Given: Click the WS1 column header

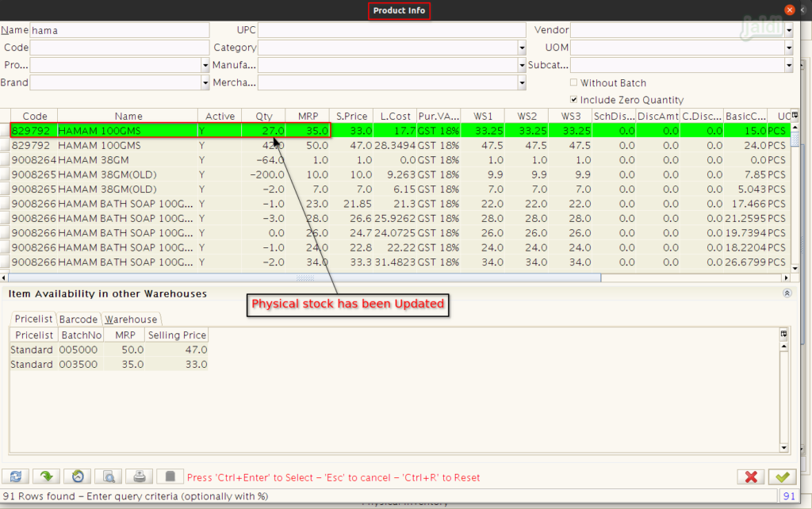Looking at the screenshot, I should point(483,116).
